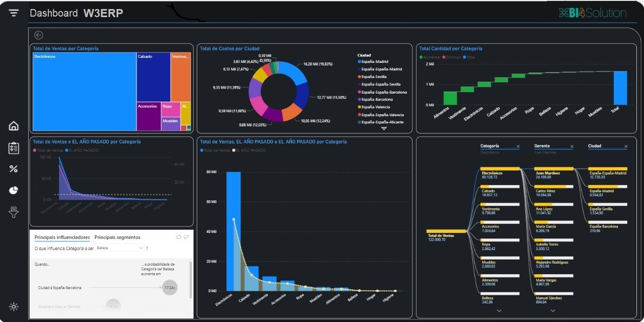This screenshot has width=644, height=322.
Task: Select the Accesorios tile in the treemap
Action: point(149,117)
